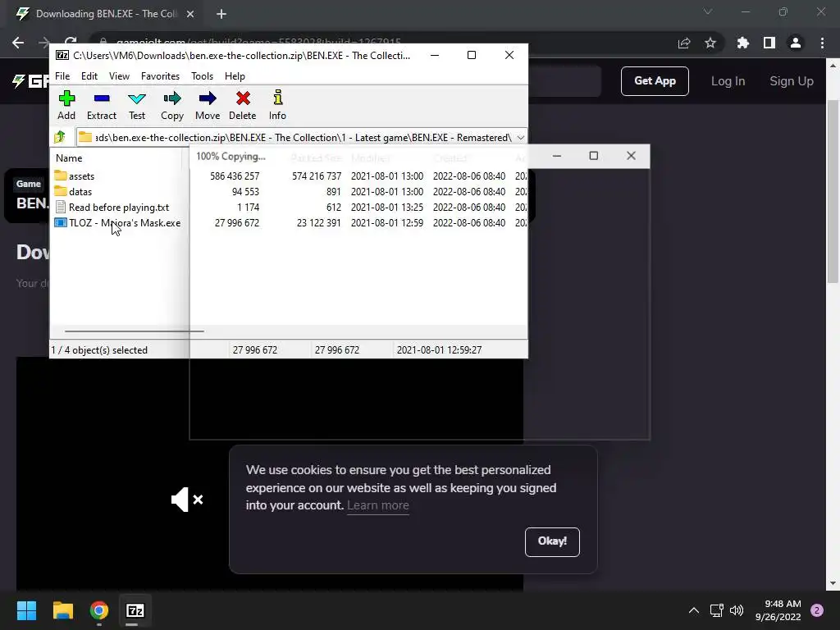Open Chrome three-dot menu

(x=822, y=43)
